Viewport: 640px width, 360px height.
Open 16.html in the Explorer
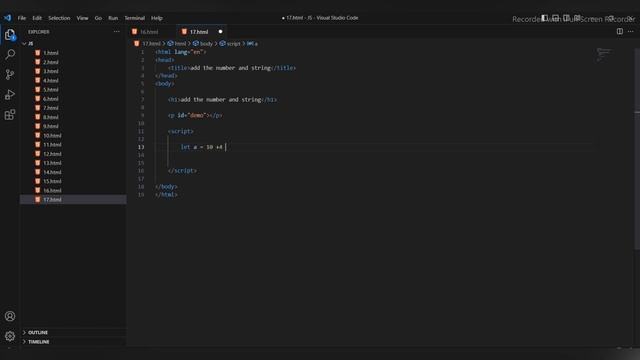point(52,191)
